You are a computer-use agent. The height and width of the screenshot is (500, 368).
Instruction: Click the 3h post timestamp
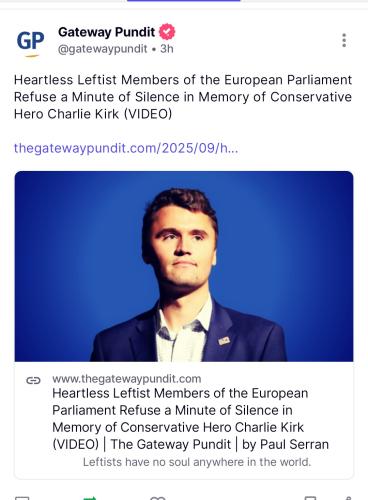167,49
